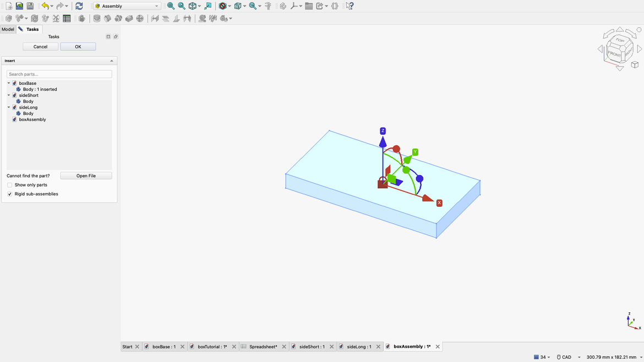The image size is (644, 362).
Task: Click the Search parts input field
Action: coord(59,74)
